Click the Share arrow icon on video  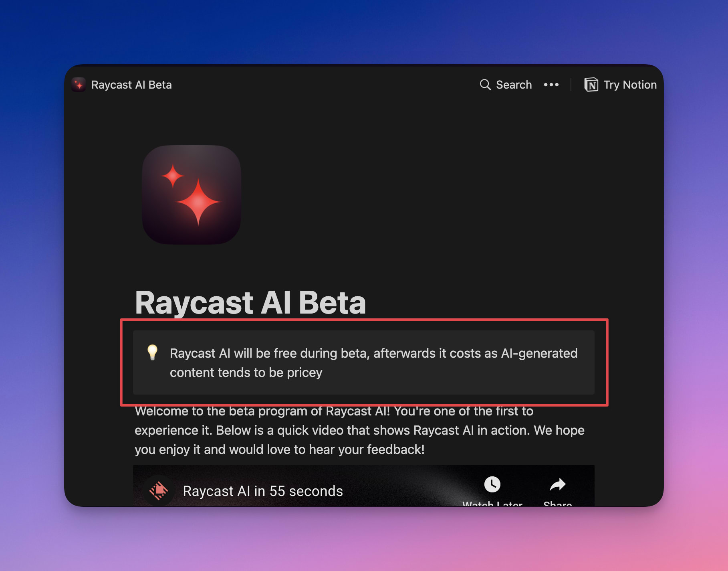tap(557, 484)
